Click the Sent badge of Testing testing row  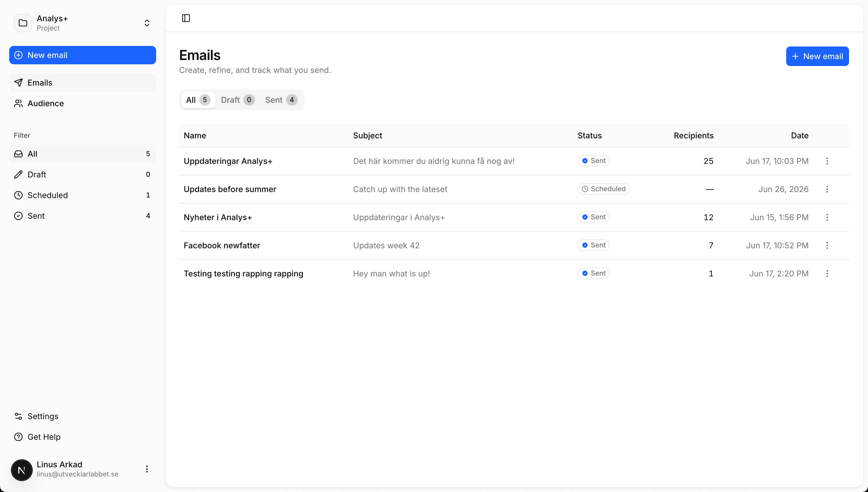[x=593, y=273]
